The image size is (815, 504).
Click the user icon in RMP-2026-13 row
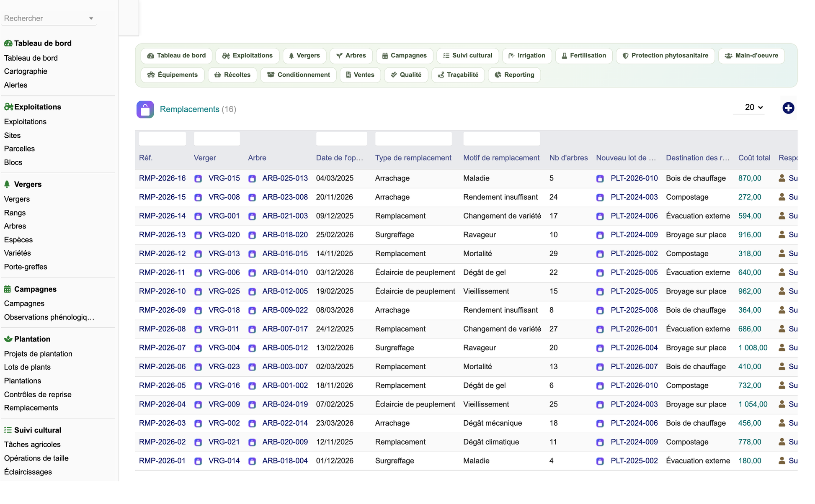[x=781, y=235]
